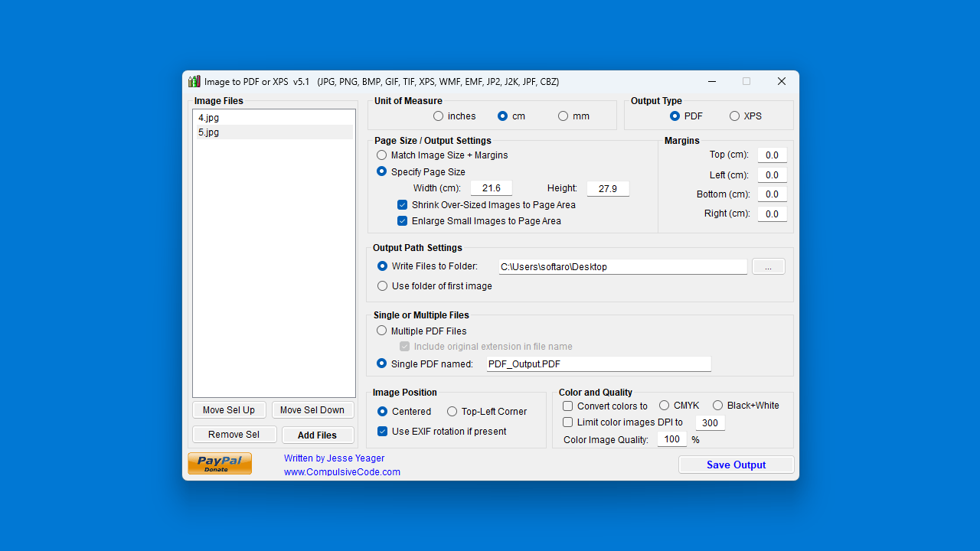Click the PayPal Donate button
The width and height of the screenshot is (980, 551).
pos(220,464)
